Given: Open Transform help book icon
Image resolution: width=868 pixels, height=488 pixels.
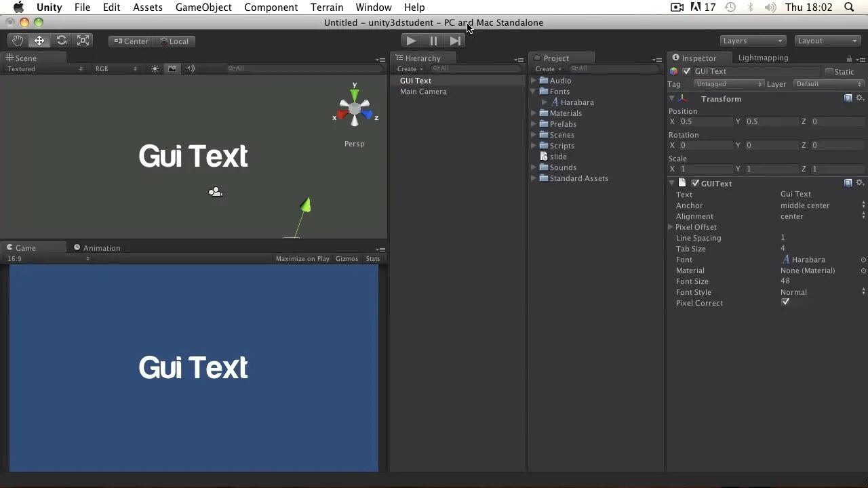Looking at the screenshot, I should coord(848,98).
